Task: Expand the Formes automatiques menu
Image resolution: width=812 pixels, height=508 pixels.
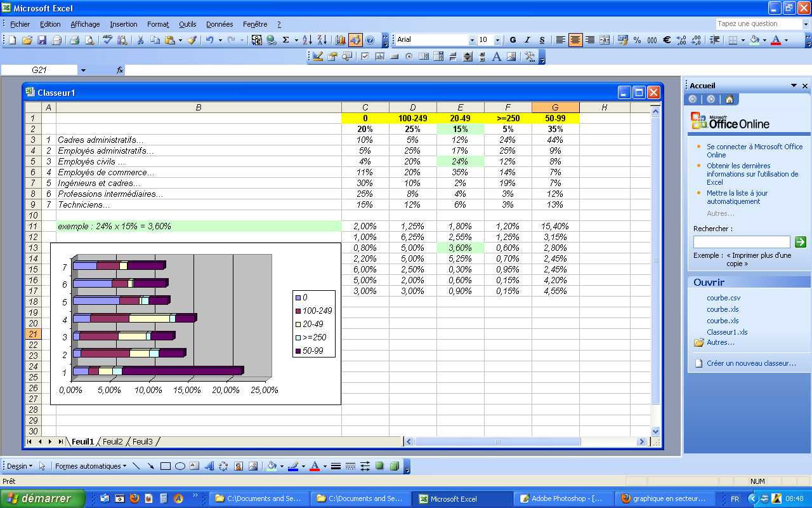Action: (x=91, y=466)
